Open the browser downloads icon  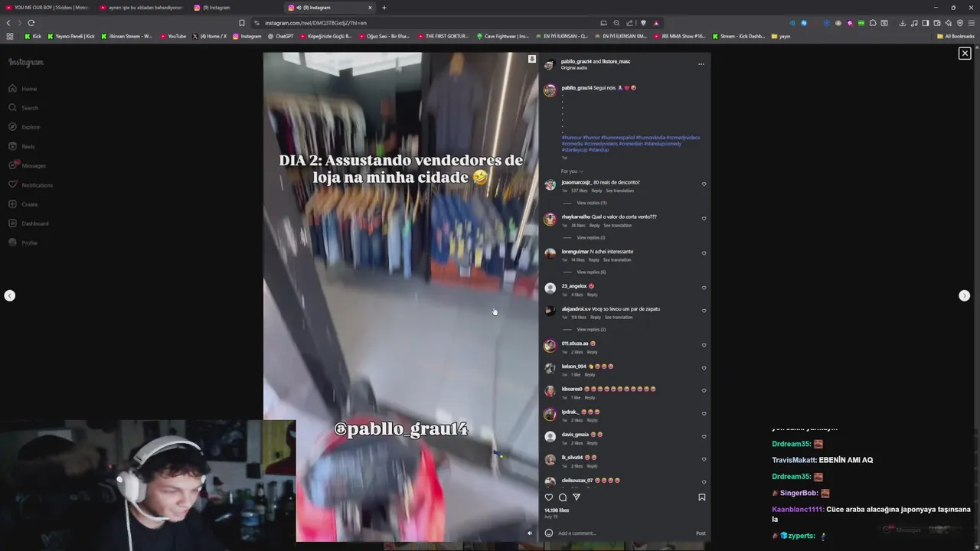(x=903, y=23)
